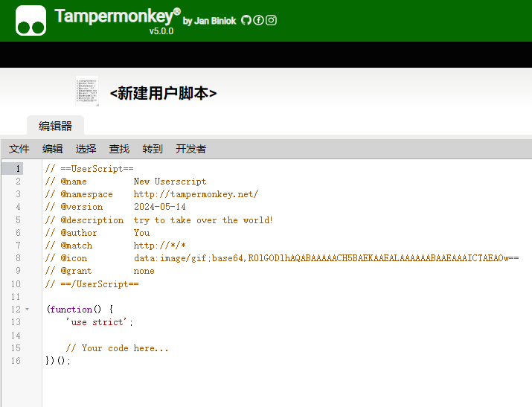Click the '2024-05-14' version value
532x407 pixels.
click(x=159, y=207)
